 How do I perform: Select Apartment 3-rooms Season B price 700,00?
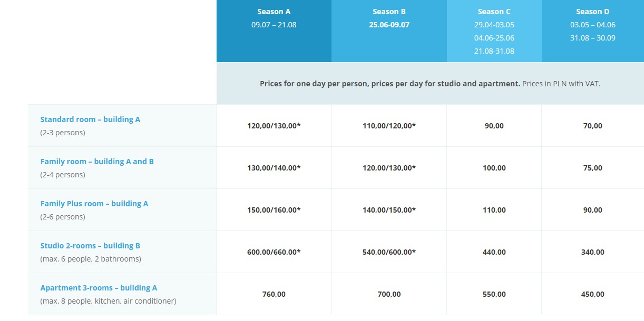pos(389,294)
